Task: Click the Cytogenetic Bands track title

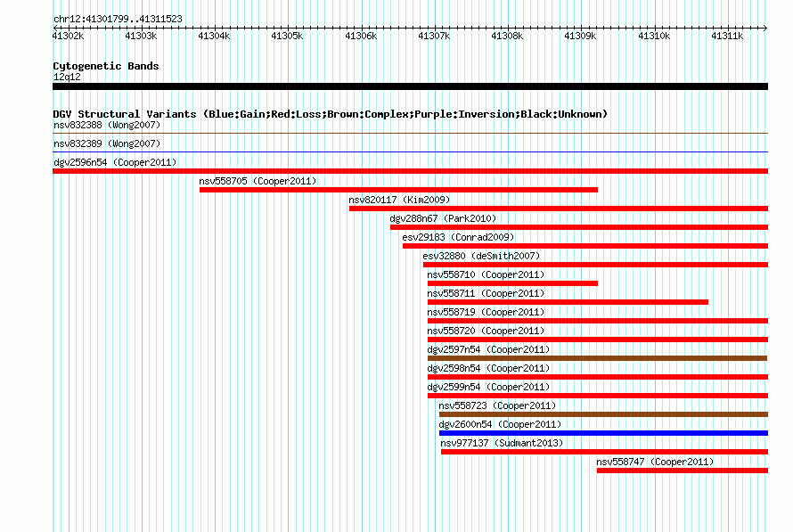Action: click(106, 66)
